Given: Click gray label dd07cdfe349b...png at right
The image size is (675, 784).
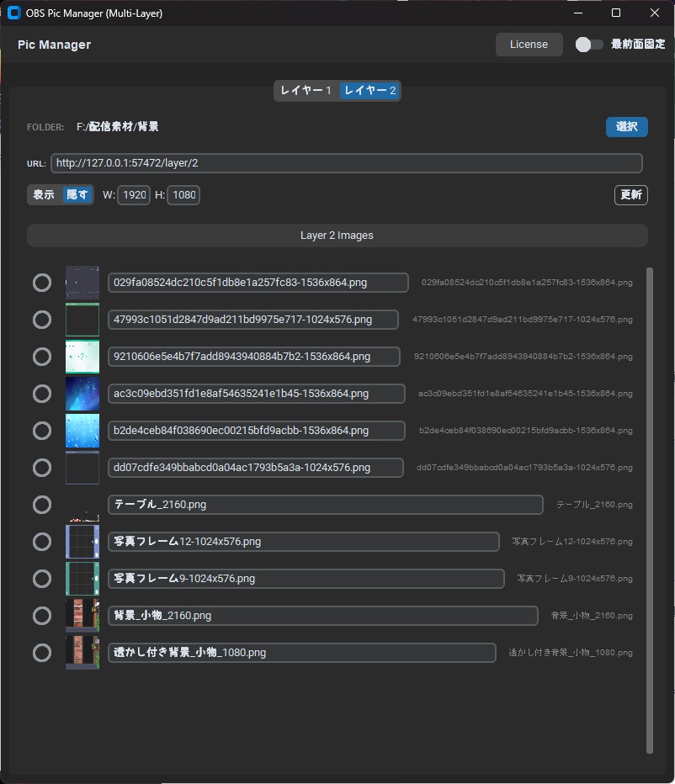Looking at the screenshot, I should tap(525, 468).
